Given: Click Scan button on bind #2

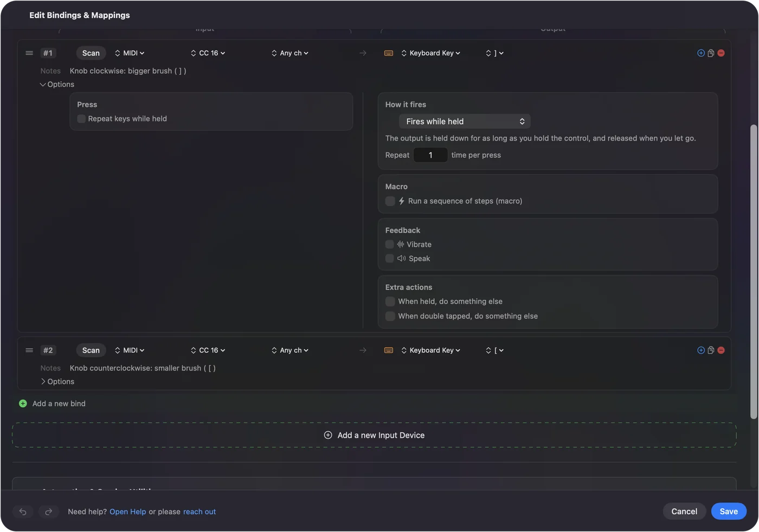Looking at the screenshot, I should point(91,350).
